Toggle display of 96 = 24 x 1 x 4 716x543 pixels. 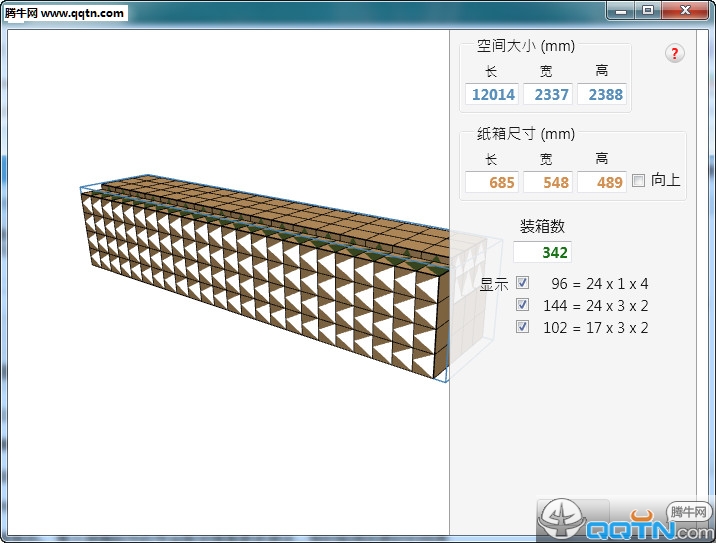(522, 283)
